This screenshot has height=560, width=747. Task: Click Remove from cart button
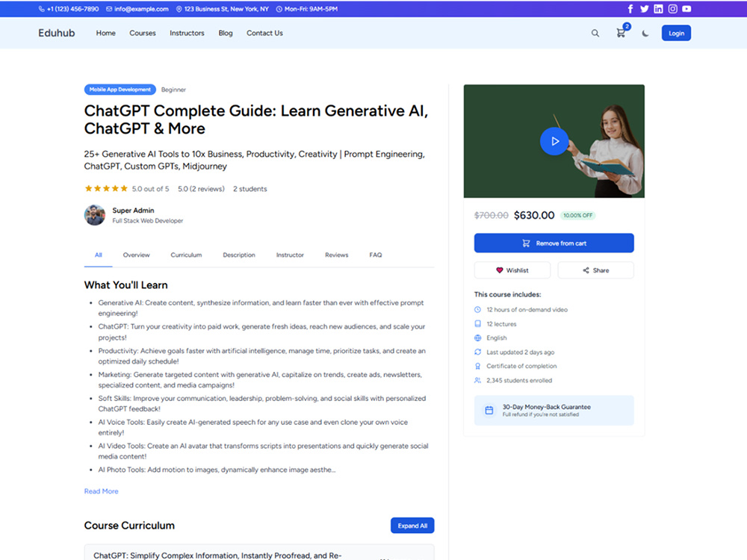[554, 243]
